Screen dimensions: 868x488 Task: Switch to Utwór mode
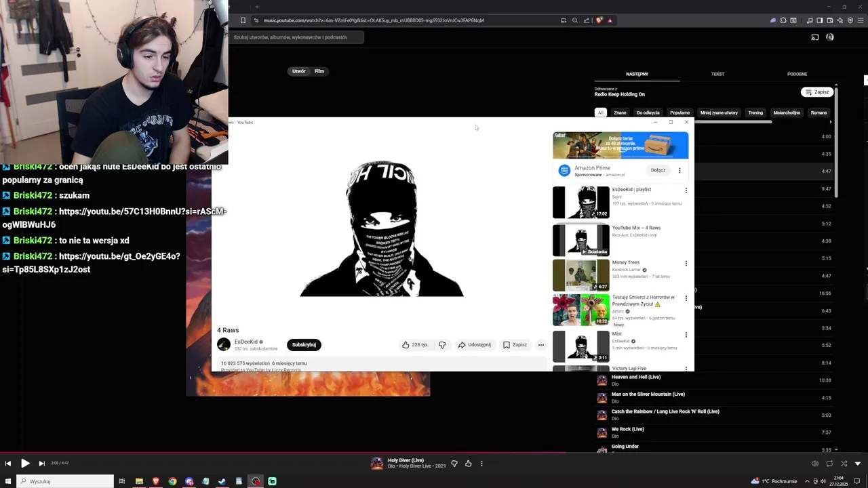299,71
